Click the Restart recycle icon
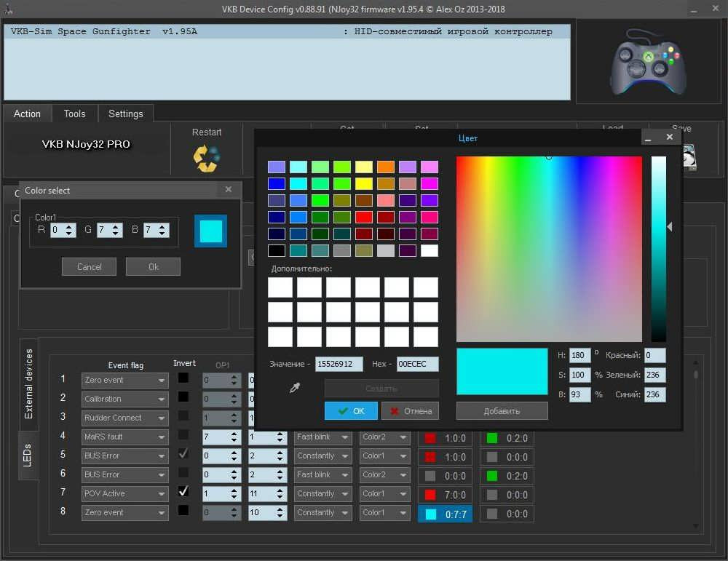This screenshot has width=728, height=561. [x=206, y=158]
